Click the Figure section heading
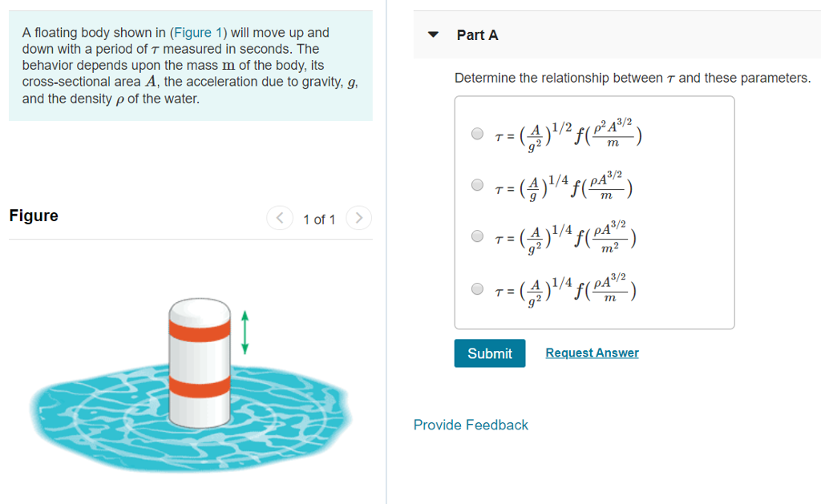The image size is (821, 504). coord(33,216)
